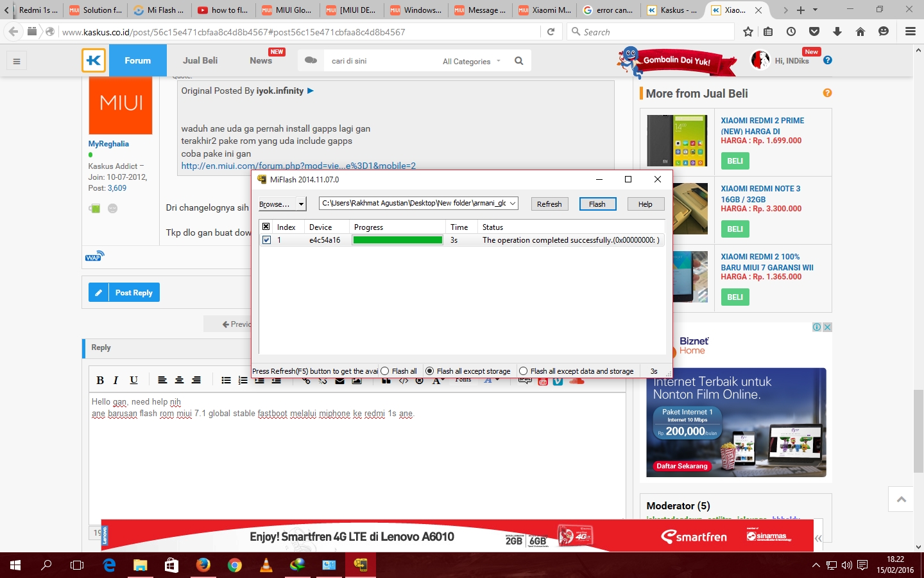Open the Pocket icon in the Firefox toolbar
This screenshot has width=924, height=578.
click(814, 31)
